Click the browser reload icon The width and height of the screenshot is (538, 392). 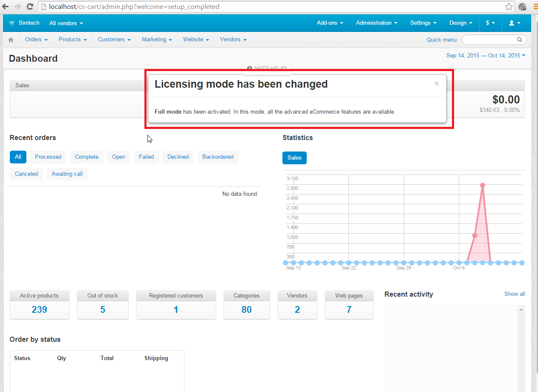tap(30, 6)
